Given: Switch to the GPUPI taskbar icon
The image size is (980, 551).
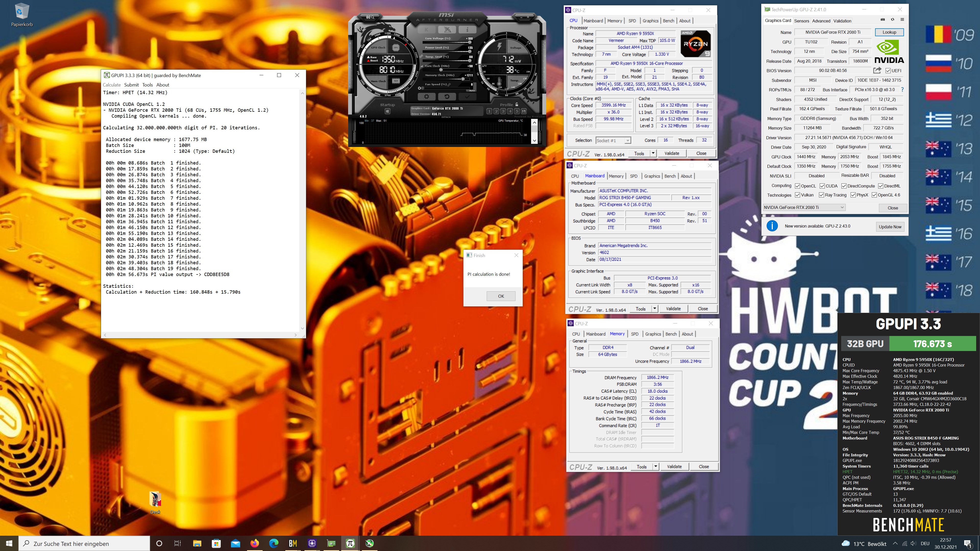Looking at the screenshot, I should click(350, 543).
